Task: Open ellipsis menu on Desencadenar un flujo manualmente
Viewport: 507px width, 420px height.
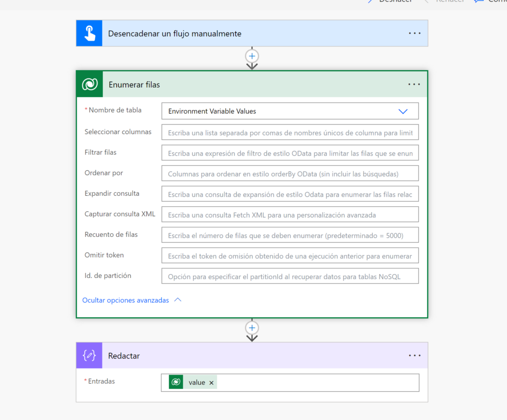Action: pyautogui.click(x=414, y=33)
